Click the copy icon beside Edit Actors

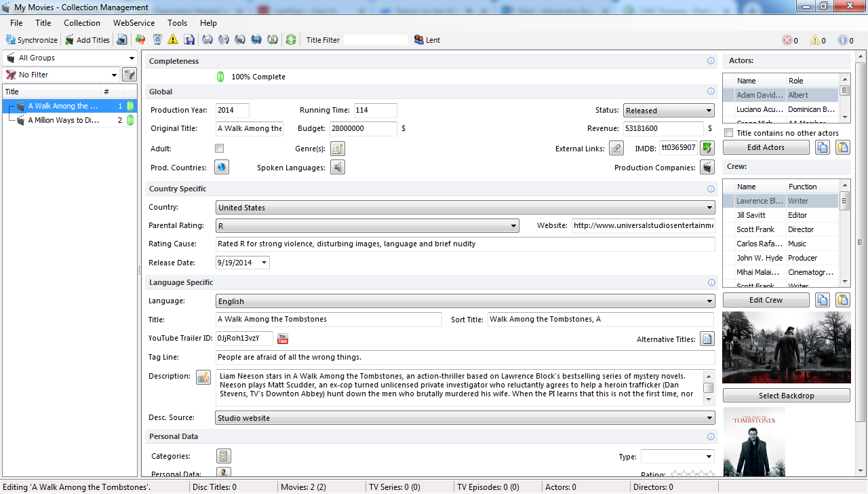coord(822,147)
